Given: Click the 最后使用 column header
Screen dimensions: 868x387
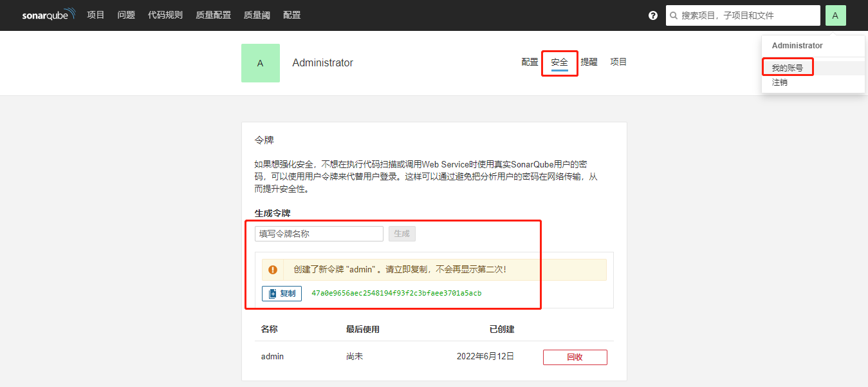Looking at the screenshot, I should (363, 329).
